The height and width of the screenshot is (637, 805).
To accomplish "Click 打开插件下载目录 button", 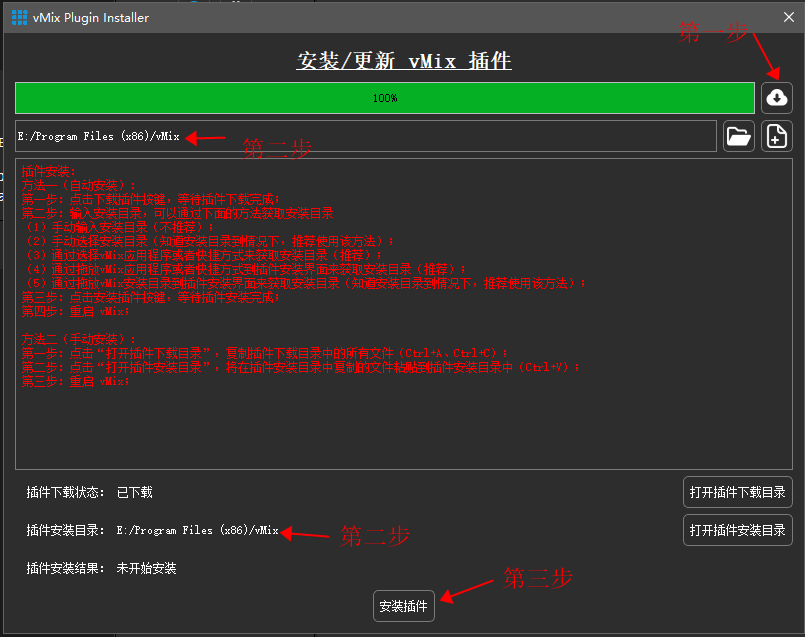I will coord(738,492).
